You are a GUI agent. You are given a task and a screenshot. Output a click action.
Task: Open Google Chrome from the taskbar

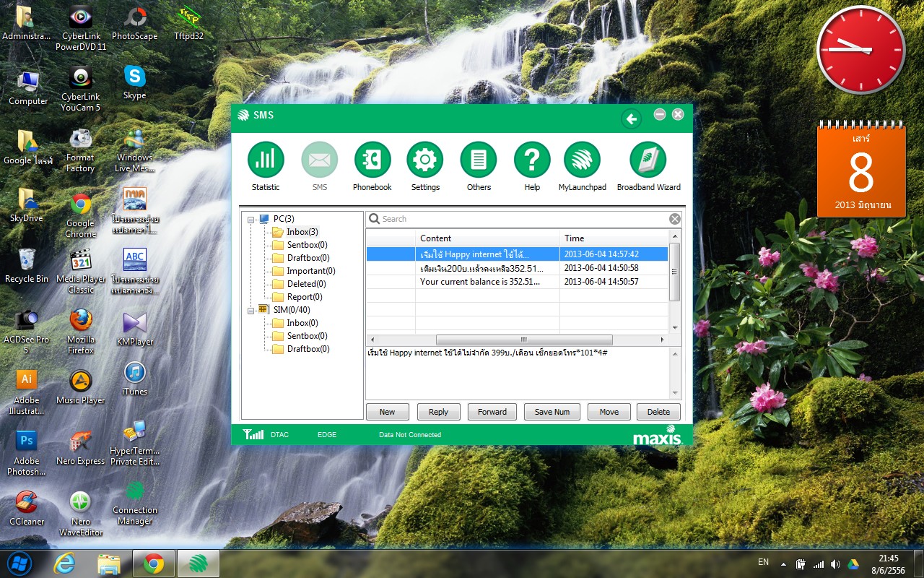(x=154, y=564)
